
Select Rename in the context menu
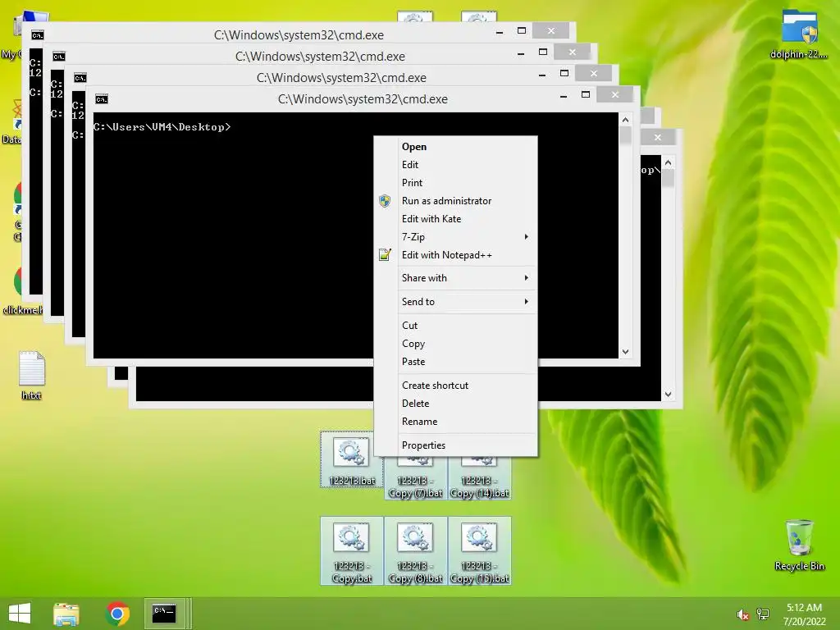[x=455, y=422]
